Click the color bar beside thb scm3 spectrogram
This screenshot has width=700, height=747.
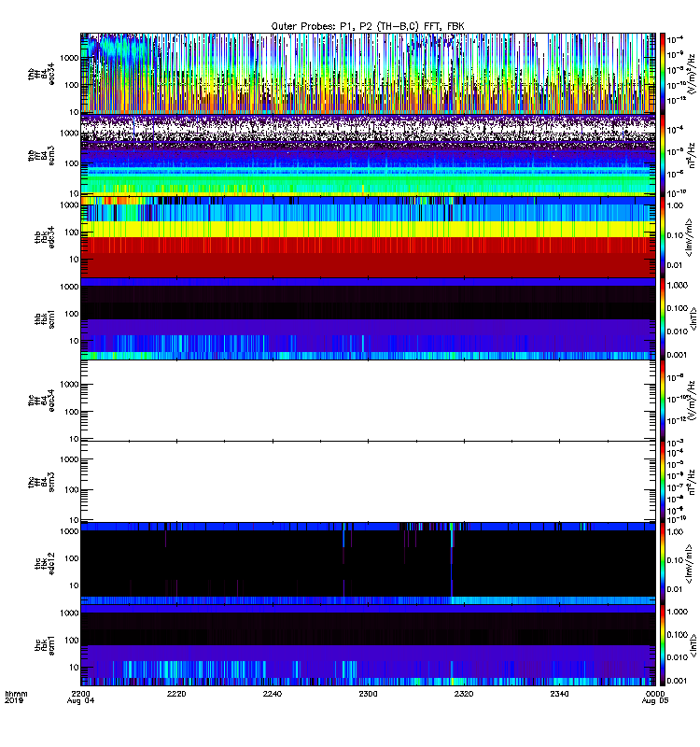(x=662, y=155)
